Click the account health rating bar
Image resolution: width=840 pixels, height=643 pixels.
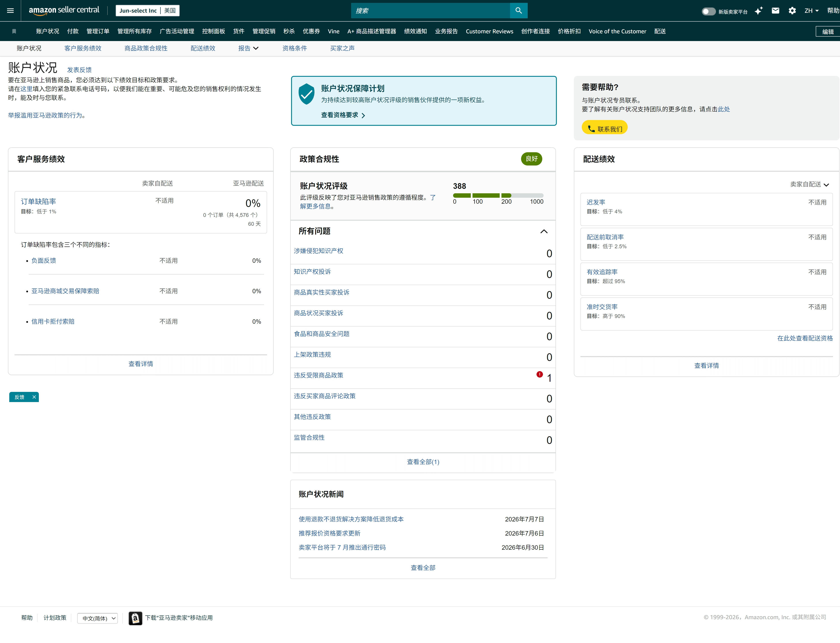498,195
